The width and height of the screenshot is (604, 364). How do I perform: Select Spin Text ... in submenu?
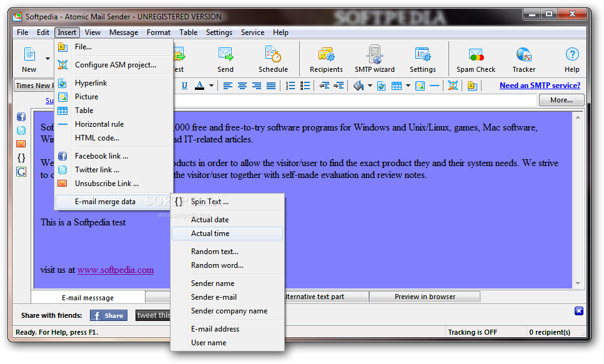click(227, 202)
